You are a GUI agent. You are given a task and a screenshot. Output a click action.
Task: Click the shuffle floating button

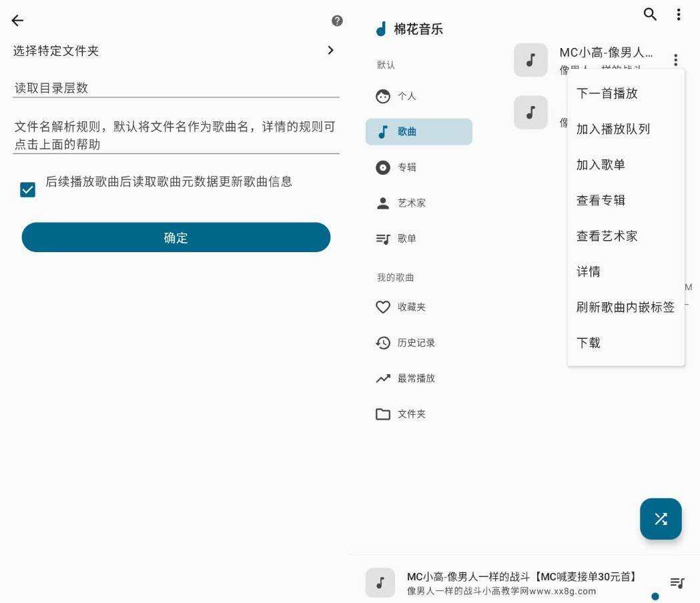pos(661,519)
